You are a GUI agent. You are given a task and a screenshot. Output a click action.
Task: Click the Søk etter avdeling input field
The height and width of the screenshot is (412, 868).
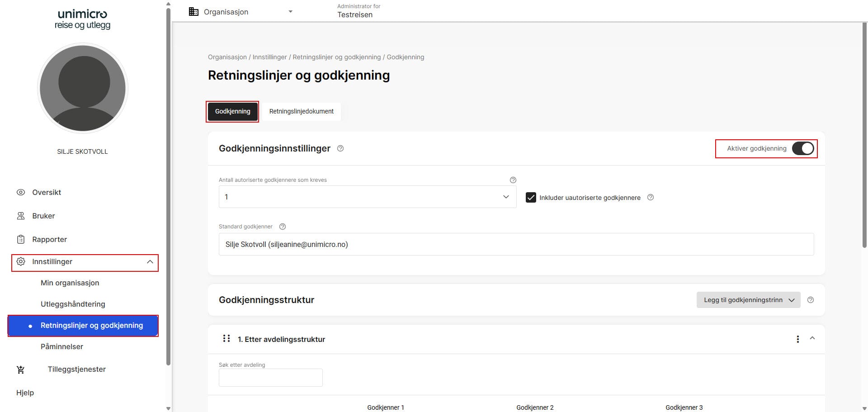point(270,377)
